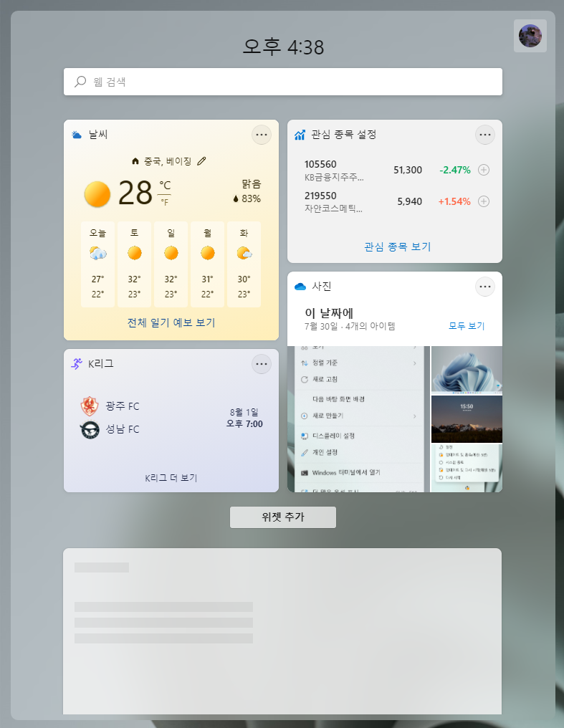Open the 날씨 widget options menu
The image size is (564, 728).
262,135
